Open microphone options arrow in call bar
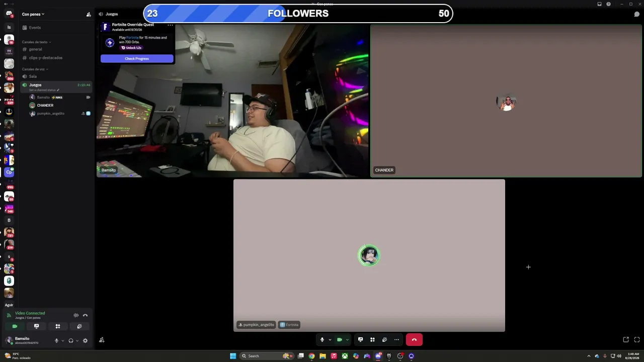Screen dimensions: 644x362 [330, 340]
